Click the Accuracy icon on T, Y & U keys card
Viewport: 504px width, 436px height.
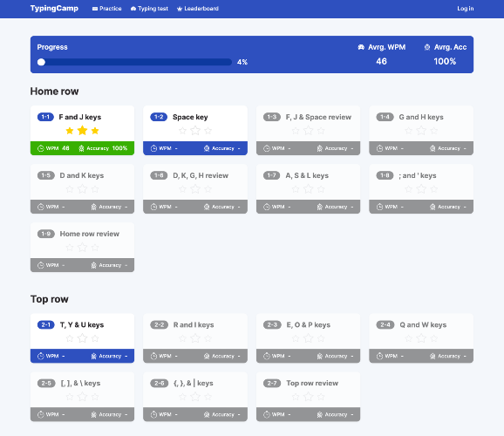93,356
